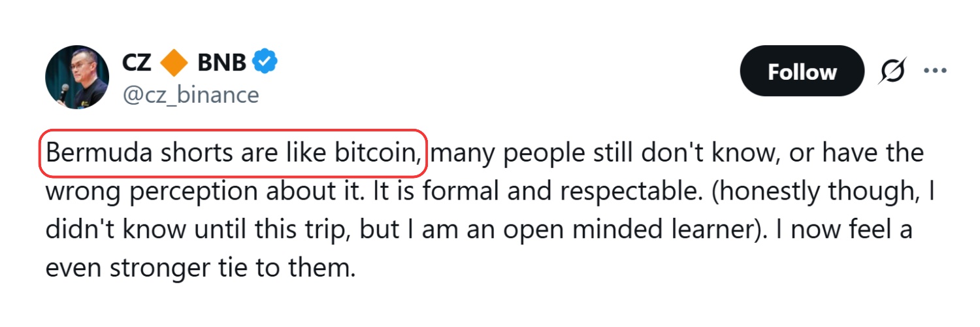Click the display name "CZ"

pyautogui.click(x=137, y=62)
